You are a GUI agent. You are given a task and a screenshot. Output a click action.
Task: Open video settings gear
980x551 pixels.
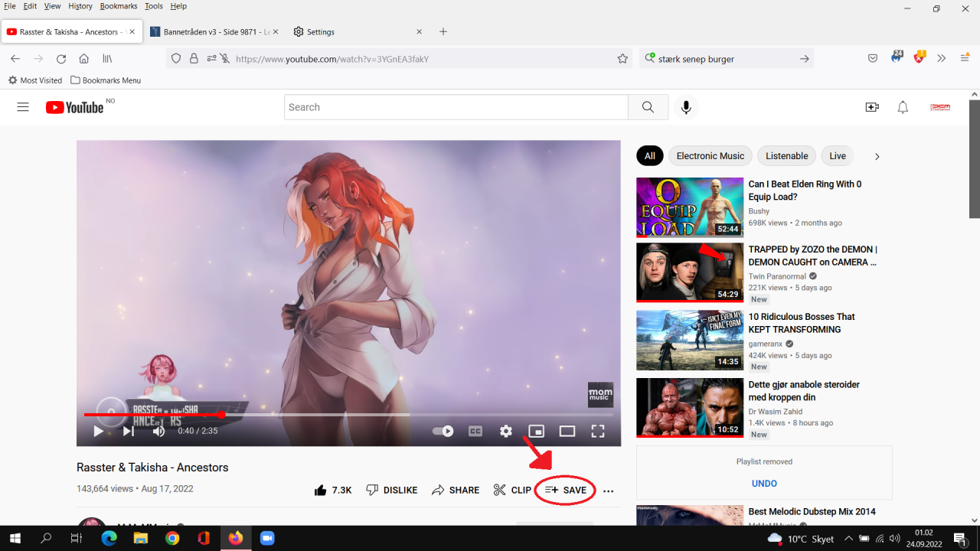[x=506, y=432]
